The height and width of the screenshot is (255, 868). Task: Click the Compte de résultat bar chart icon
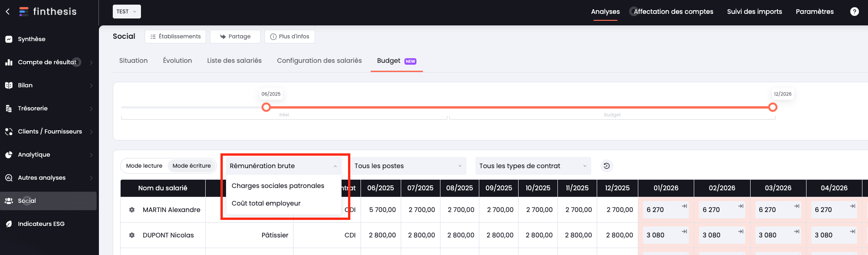click(x=9, y=62)
